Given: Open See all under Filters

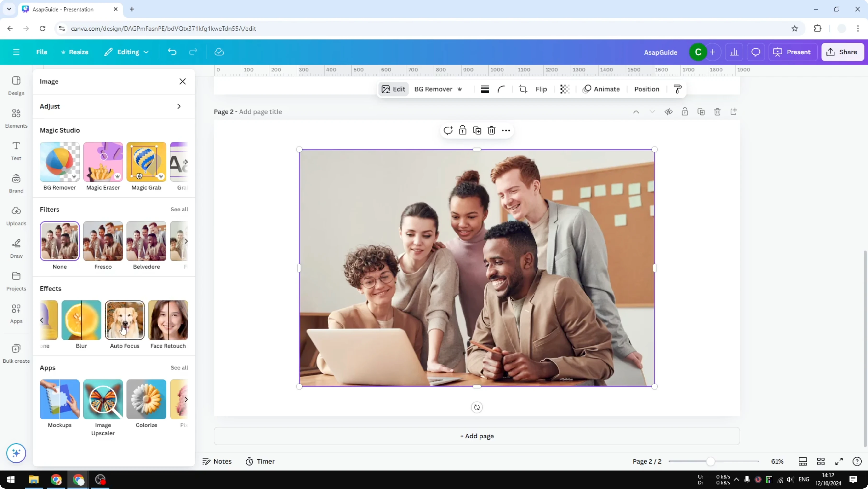Looking at the screenshot, I should pyautogui.click(x=179, y=209).
